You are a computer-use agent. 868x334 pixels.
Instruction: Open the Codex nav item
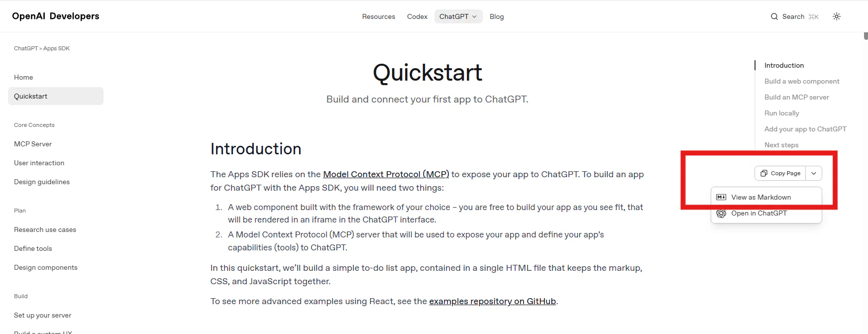pyautogui.click(x=417, y=16)
